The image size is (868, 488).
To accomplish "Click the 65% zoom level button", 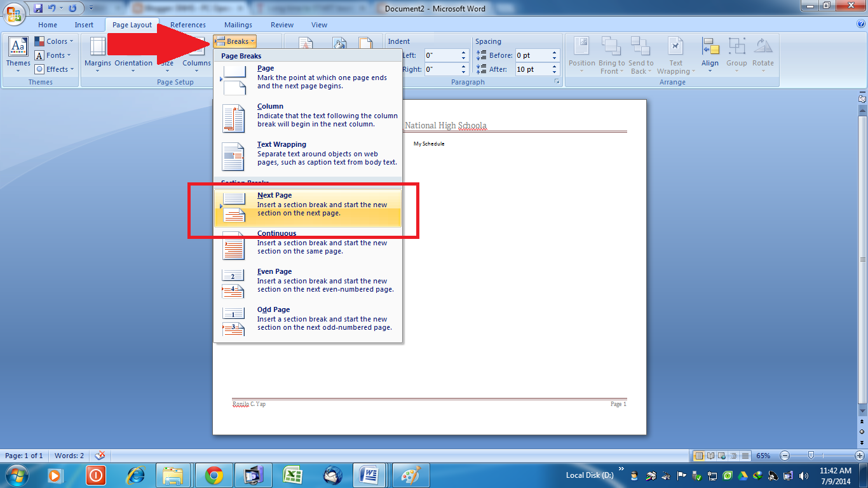I will [x=764, y=456].
